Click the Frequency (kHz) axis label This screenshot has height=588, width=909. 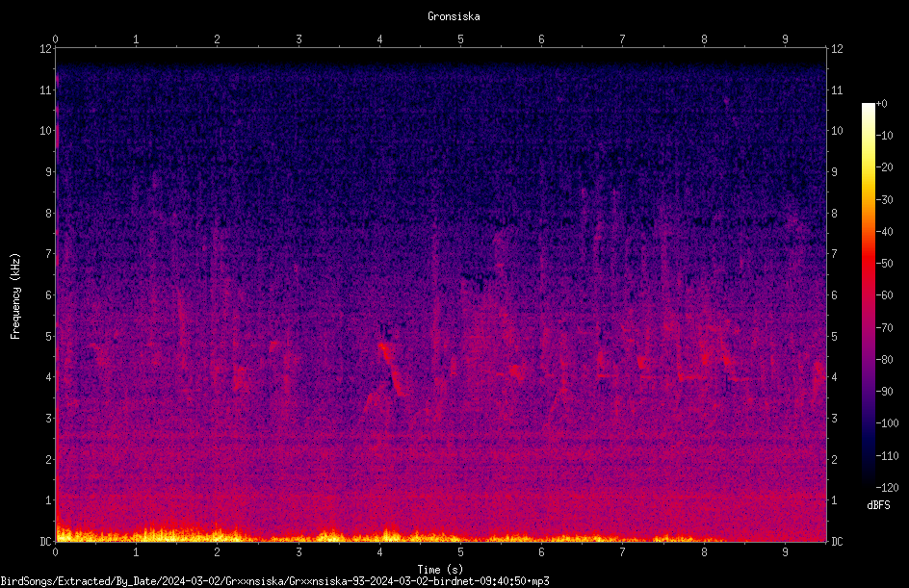pos(15,296)
